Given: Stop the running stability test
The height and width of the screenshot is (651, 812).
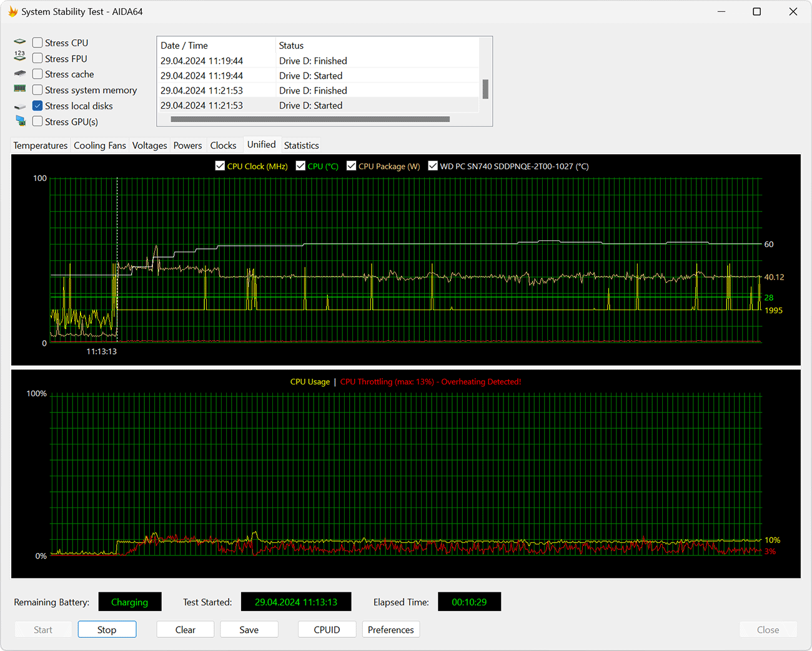Looking at the screenshot, I should coord(107,630).
